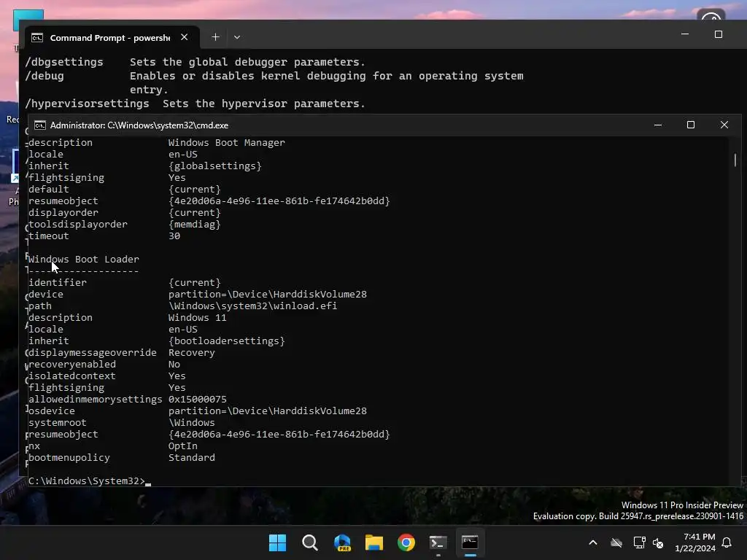Expand the terminal profile dropdown

tap(237, 37)
